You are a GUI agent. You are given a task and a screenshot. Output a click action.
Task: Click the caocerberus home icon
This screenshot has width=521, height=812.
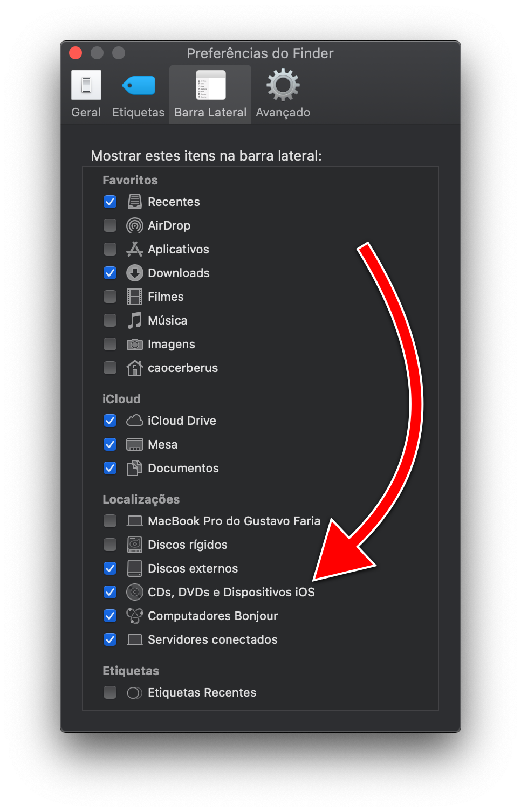tap(134, 368)
